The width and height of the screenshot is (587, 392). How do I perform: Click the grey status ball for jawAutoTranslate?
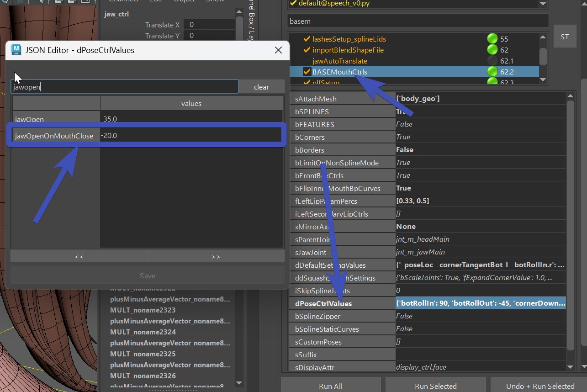[x=492, y=61]
